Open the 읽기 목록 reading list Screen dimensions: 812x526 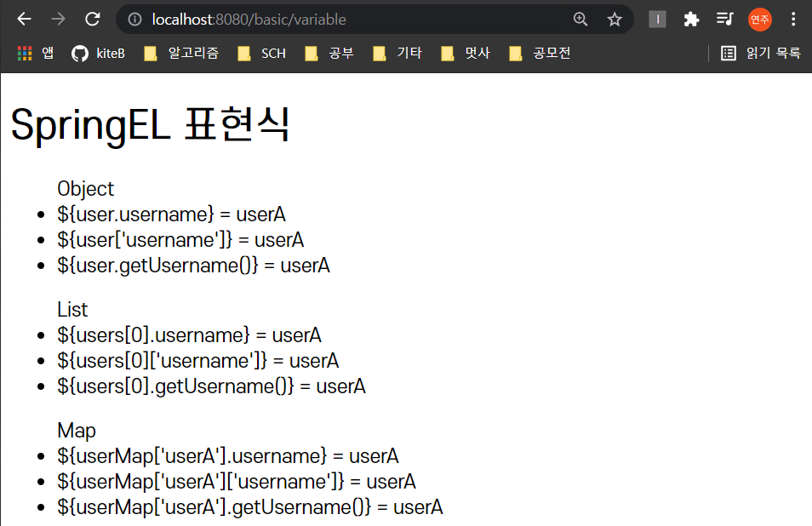[x=761, y=53]
